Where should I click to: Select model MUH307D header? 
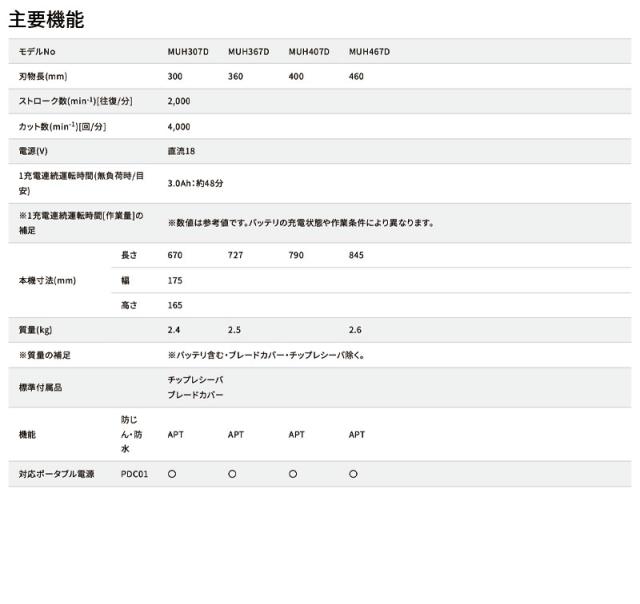188,52
